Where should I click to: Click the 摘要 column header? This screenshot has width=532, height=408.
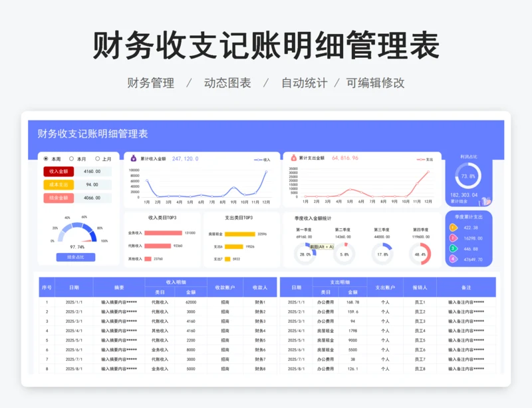click(x=119, y=288)
